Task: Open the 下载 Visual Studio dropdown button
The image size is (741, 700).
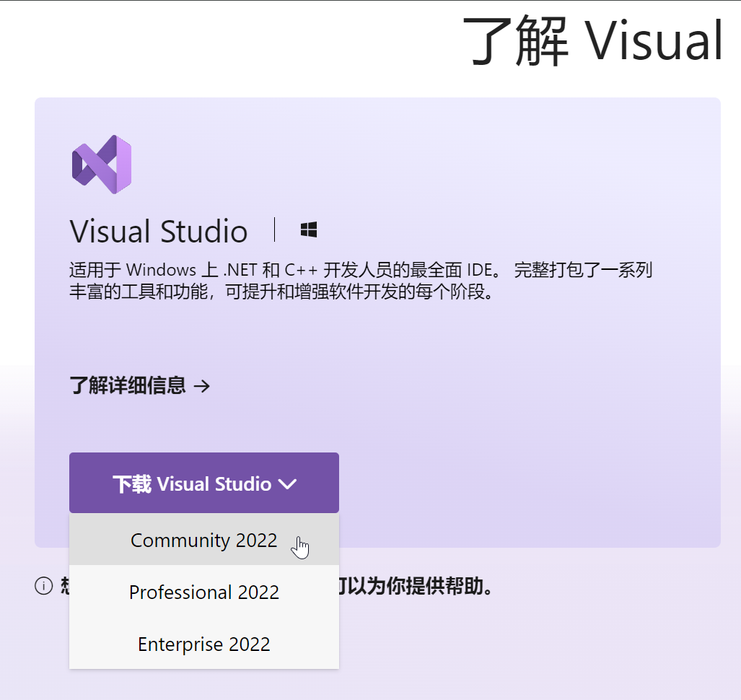Action: 204,483
